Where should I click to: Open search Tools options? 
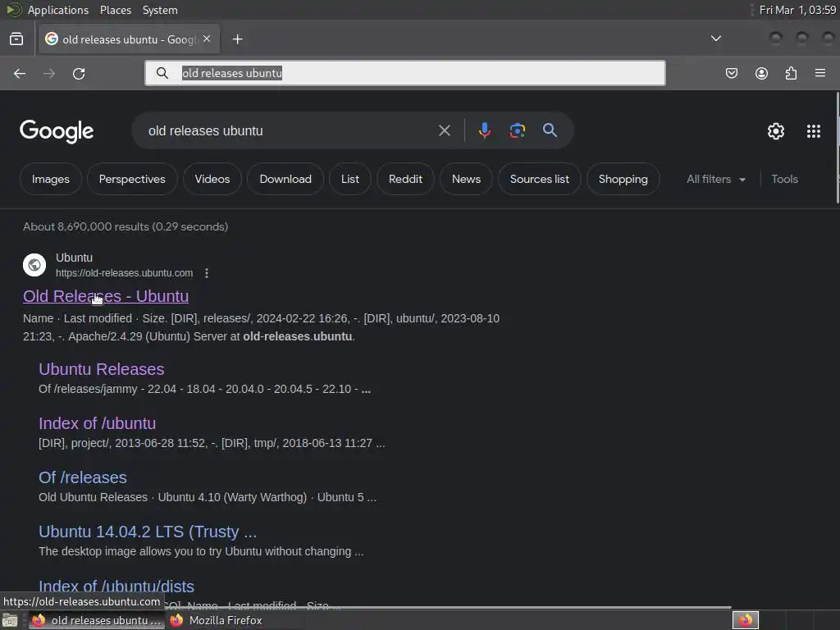coord(784,179)
